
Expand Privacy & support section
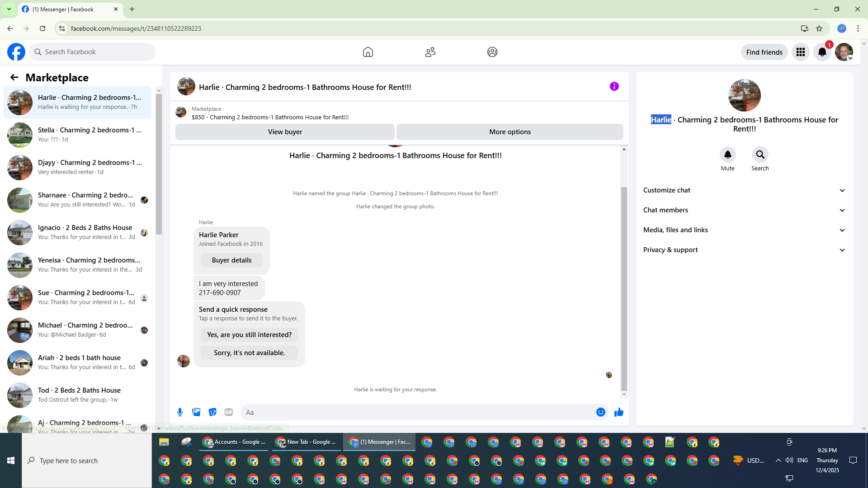tap(744, 250)
